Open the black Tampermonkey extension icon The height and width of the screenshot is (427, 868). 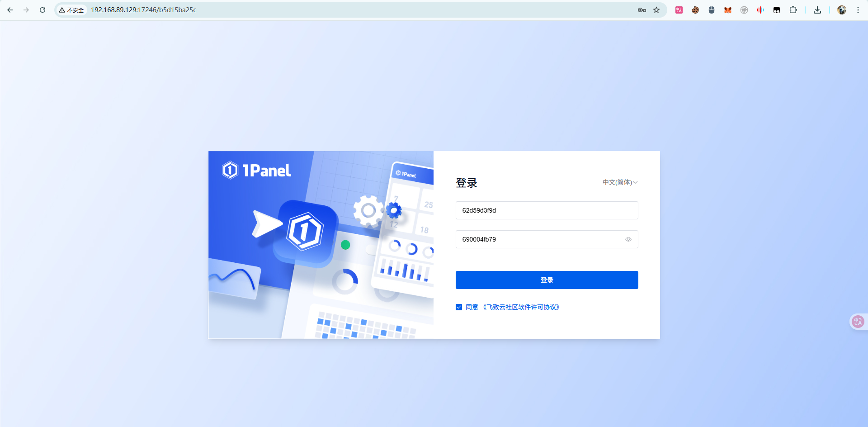point(777,10)
